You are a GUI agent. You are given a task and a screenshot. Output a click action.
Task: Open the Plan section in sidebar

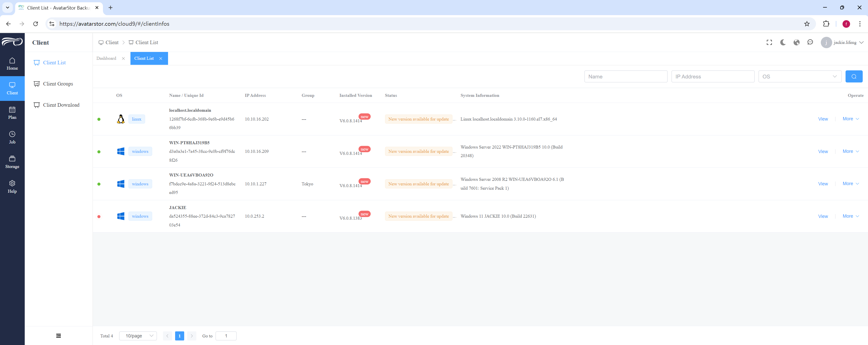[x=12, y=113]
